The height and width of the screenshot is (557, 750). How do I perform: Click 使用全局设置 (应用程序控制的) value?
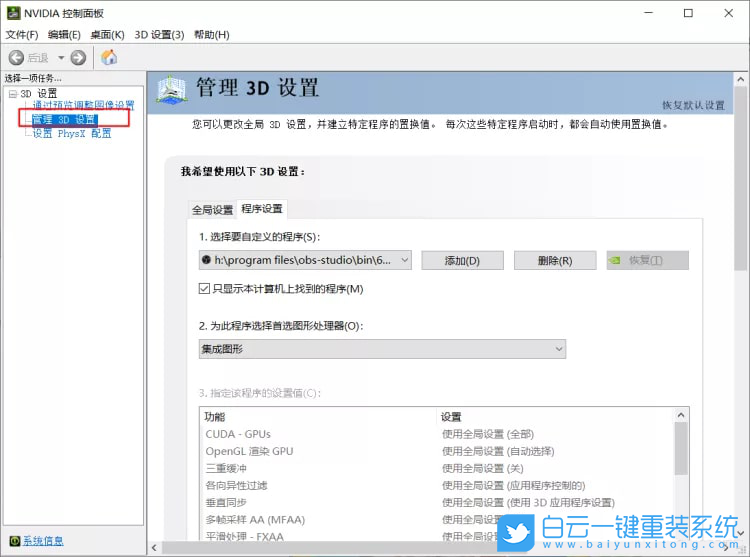click(x=514, y=486)
